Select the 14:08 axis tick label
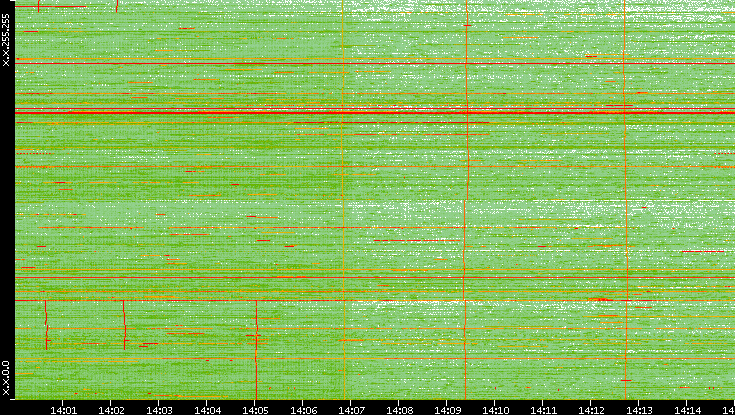The height and width of the screenshot is (415, 735). [x=400, y=408]
